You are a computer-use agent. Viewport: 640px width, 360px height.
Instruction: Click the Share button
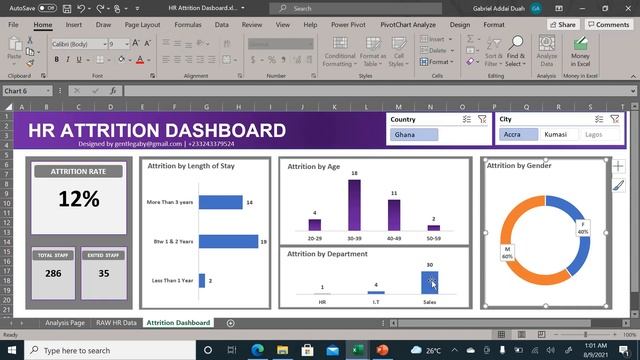point(563,24)
